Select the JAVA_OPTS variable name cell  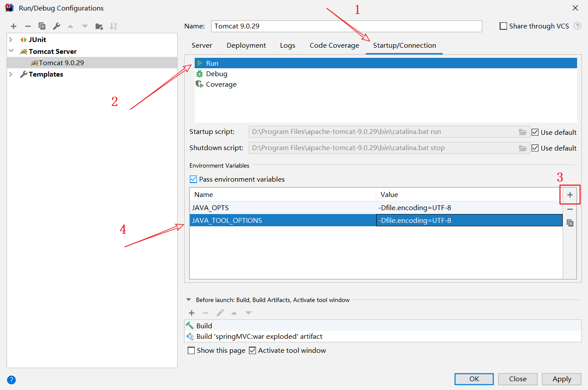coord(283,207)
